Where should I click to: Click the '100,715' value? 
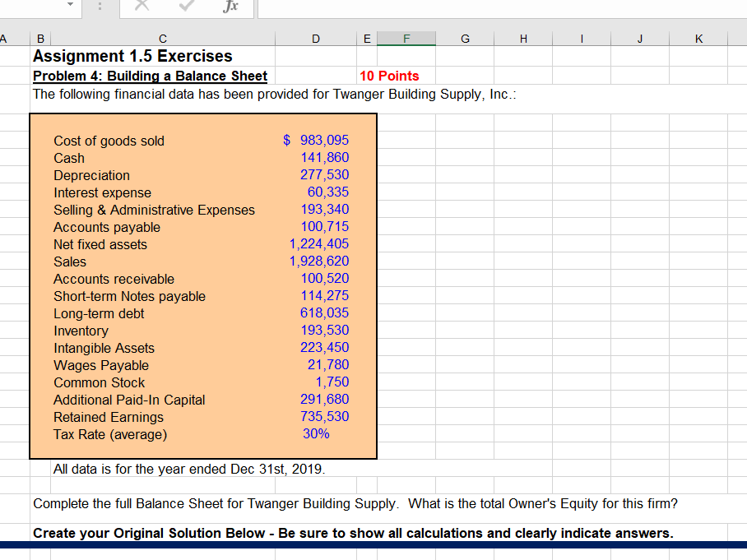coord(324,227)
